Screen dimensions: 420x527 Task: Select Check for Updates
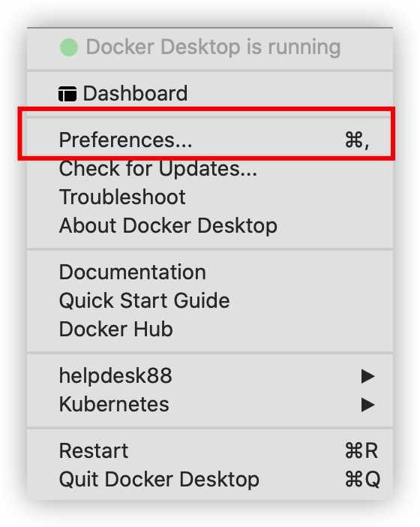click(x=210, y=168)
